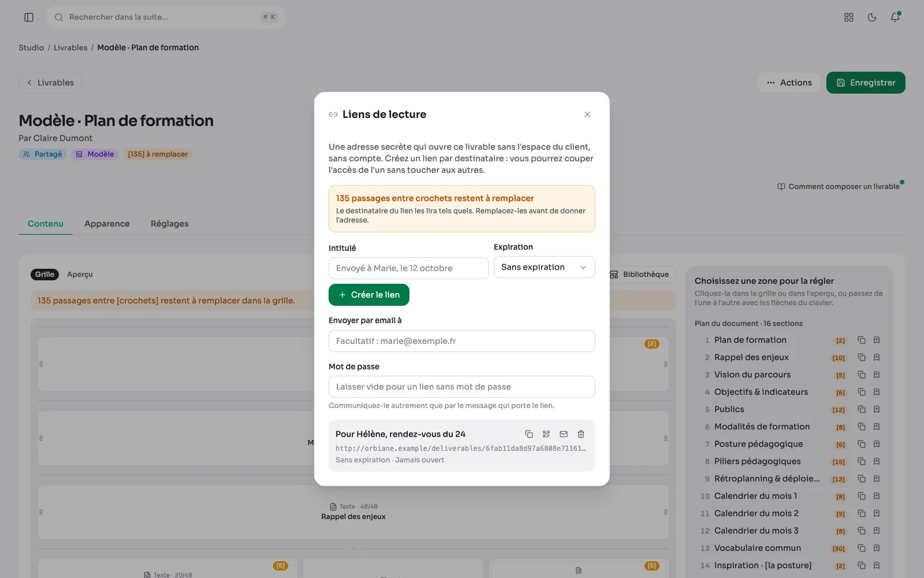Viewport: 924px width, 578px height.
Task: Duplicate the Vision du parcours section
Action: [862, 375]
